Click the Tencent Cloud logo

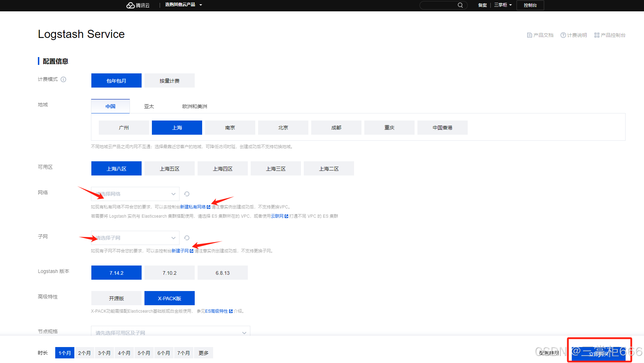click(138, 5)
